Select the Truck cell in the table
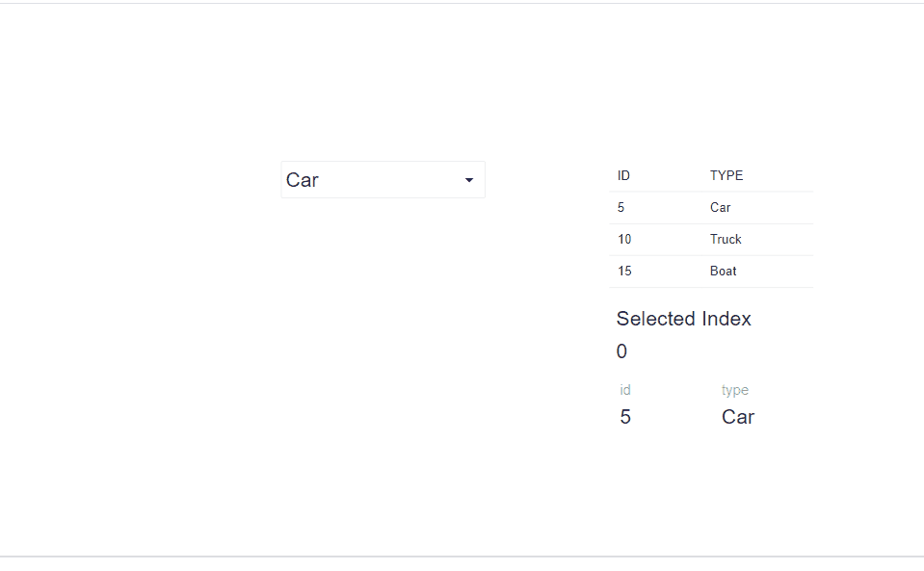Screen dimensions: 924x571 726,240
